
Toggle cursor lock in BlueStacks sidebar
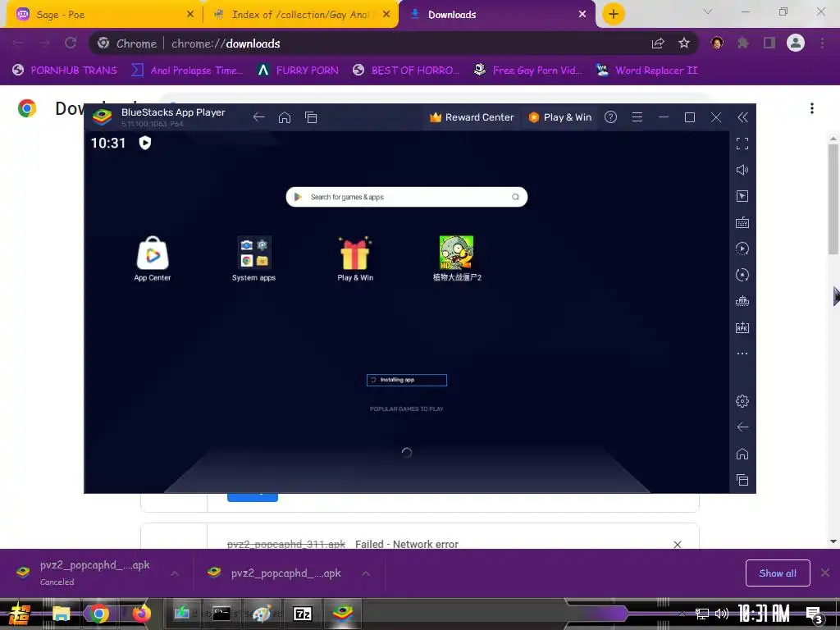tap(742, 196)
